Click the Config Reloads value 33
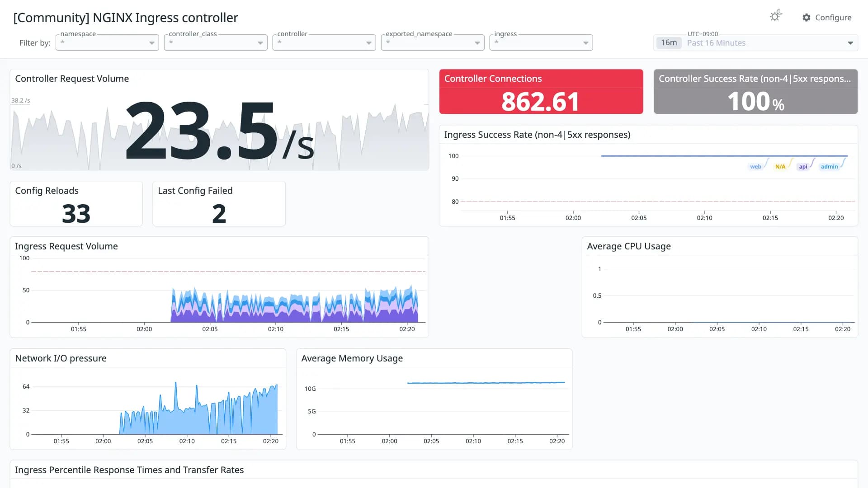This screenshot has width=868, height=488. (76, 214)
